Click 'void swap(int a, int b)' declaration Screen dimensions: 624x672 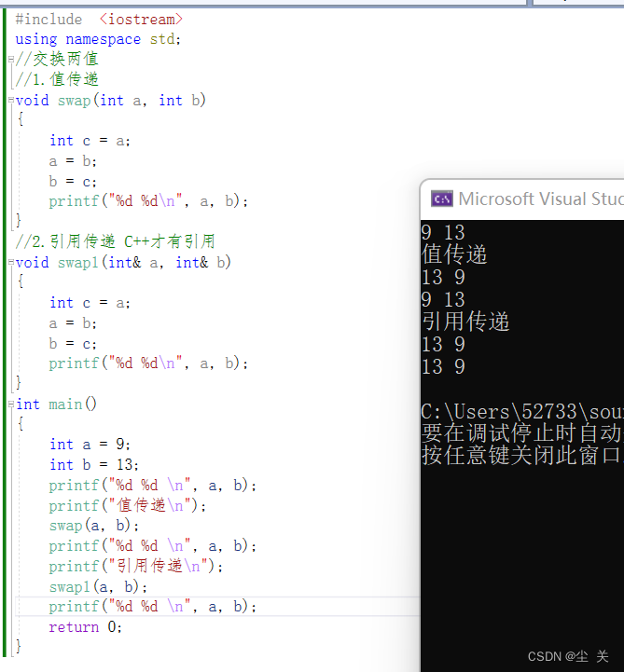click(111, 101)
